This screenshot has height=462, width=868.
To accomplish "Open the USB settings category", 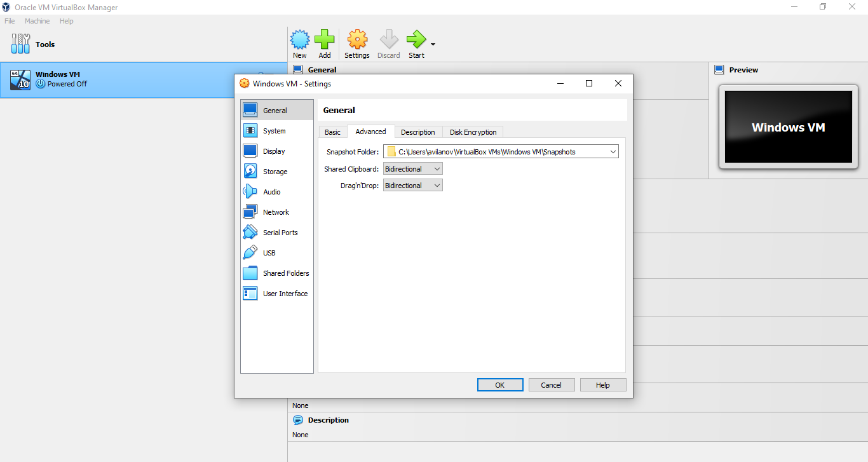I will (277, 253).
